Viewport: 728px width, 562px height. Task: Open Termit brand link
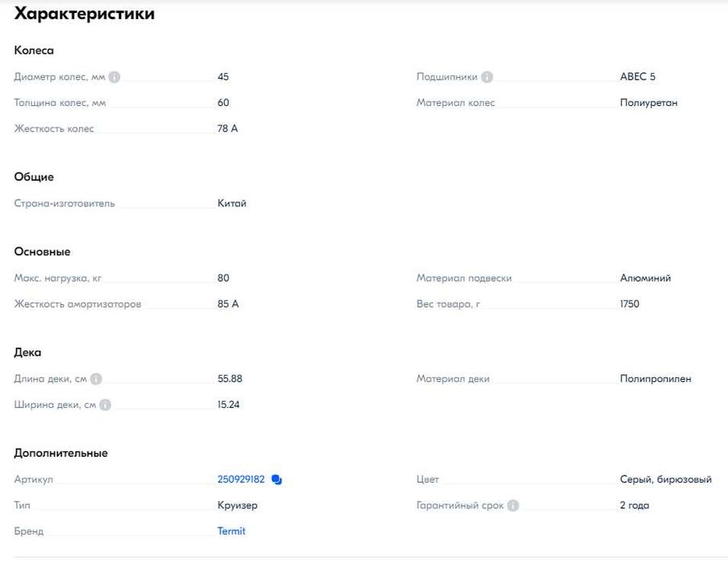pyautogui.click(x=231, y=531)
